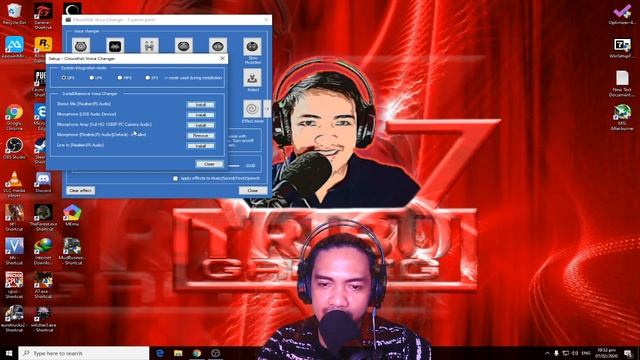The height and width of the screenshot is (360, 640).
Task: Open VLC media player desktop icon
Action: click(x=14, y=184)
